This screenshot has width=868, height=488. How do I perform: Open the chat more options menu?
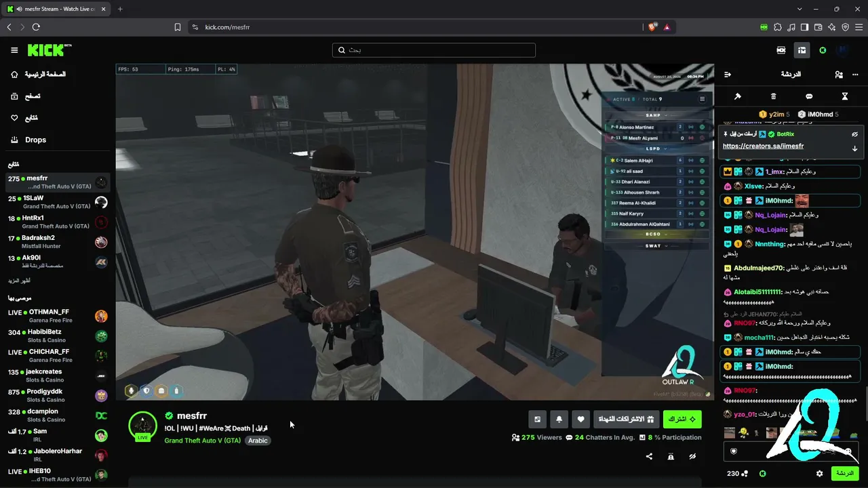coord(856,75)
